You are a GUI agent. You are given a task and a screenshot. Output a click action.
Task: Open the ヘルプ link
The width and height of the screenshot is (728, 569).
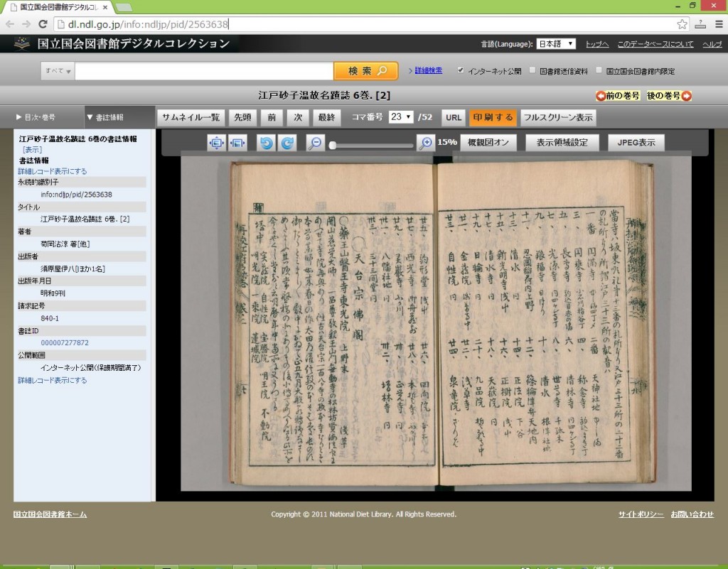click(712, 43)
